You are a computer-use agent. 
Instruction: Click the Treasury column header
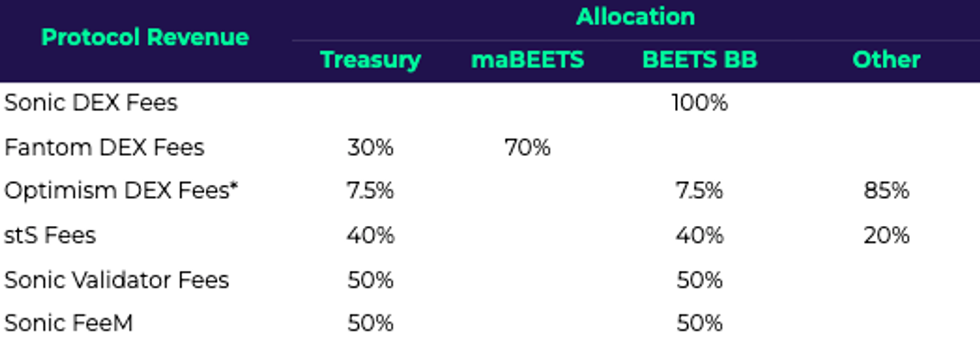coord(370,60)
